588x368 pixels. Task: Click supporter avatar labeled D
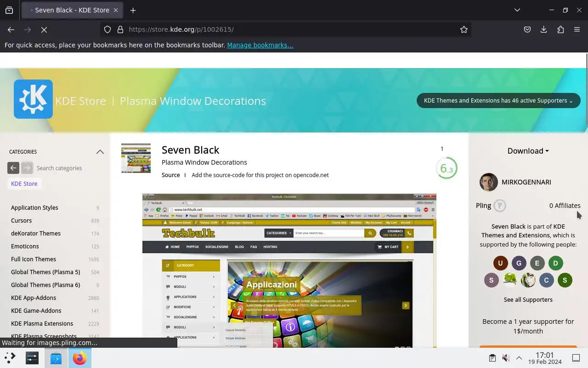556,263
